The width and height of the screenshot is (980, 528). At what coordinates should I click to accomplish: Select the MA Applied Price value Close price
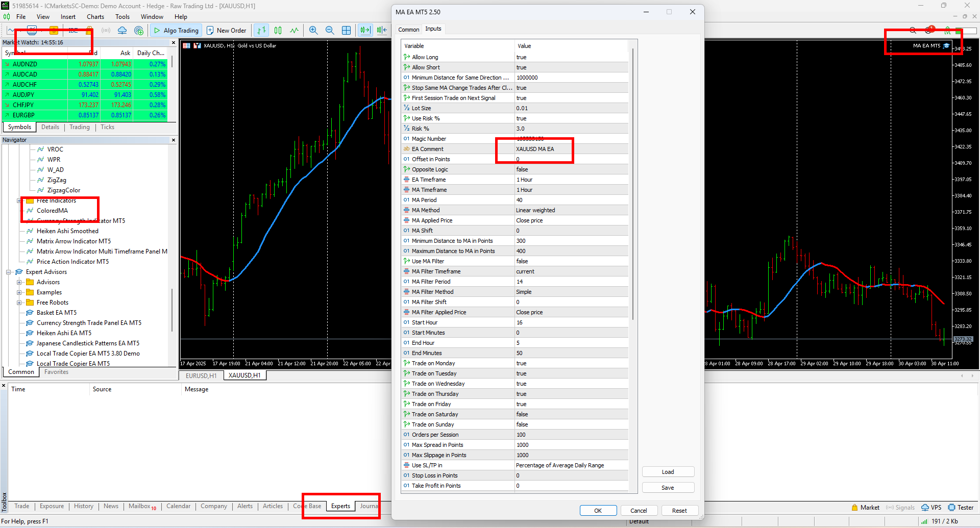571,220
